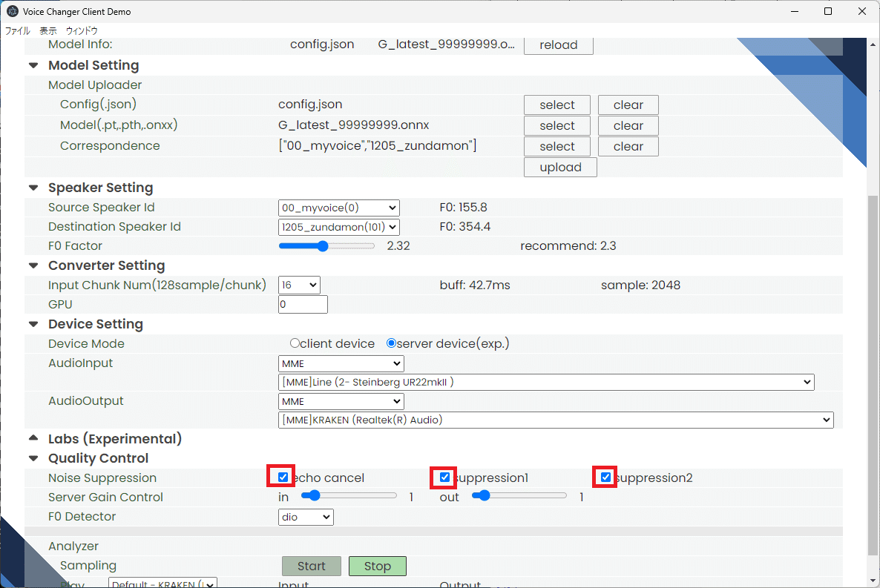This screenshot has height=588, width=880.
Task: Open the 表示 menu
Action: point(48,31)
